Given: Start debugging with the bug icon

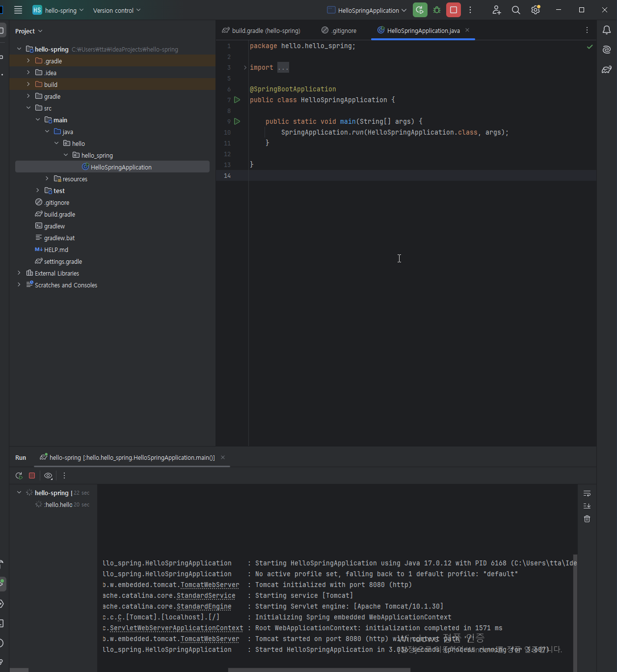Looking at the screenshot, I should coord(437,10).
